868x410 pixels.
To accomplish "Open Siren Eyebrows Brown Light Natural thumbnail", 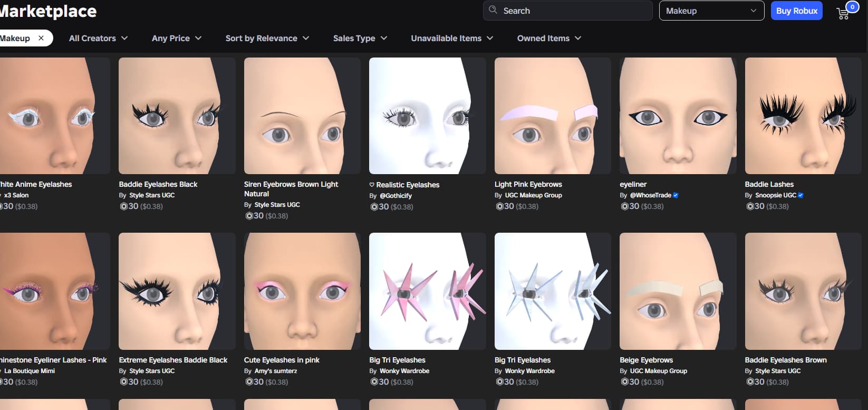I will click(x=302, y=116).
